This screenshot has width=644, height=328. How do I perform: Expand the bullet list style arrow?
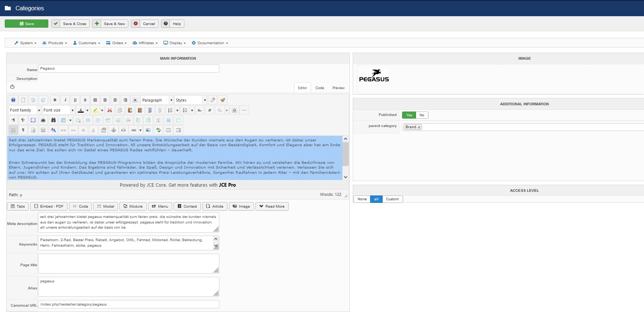tap(192, 110)
